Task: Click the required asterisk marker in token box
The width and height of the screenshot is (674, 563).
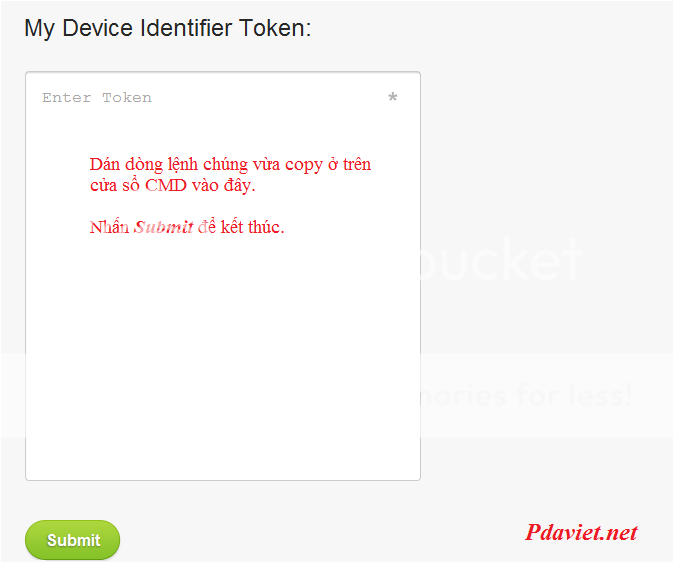Action: (392, 97)
